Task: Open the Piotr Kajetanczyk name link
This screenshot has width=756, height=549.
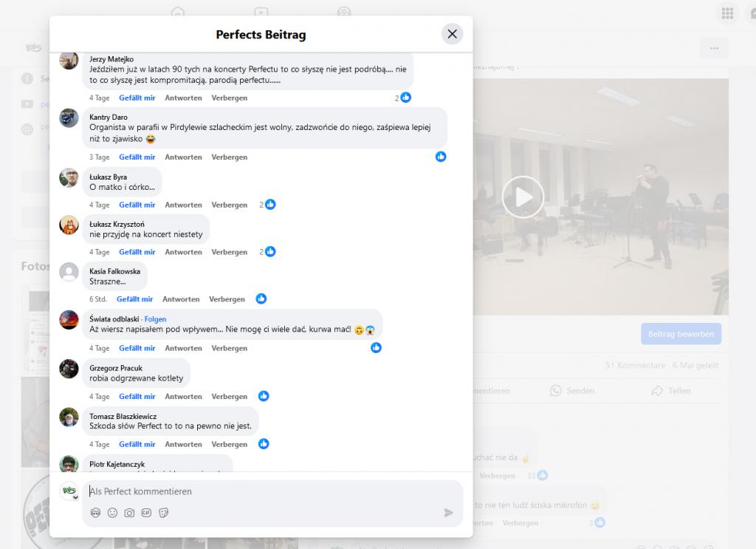Action: (x=117, y=464)
